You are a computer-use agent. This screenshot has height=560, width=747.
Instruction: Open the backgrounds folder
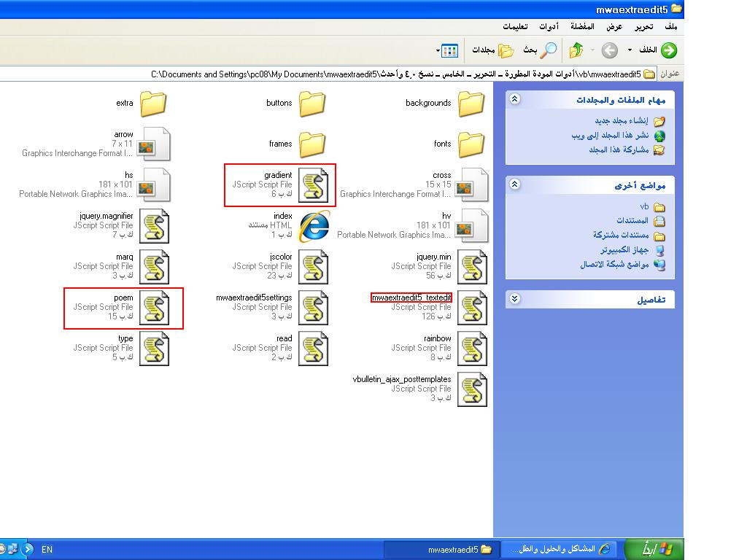(x=471, y=104)
